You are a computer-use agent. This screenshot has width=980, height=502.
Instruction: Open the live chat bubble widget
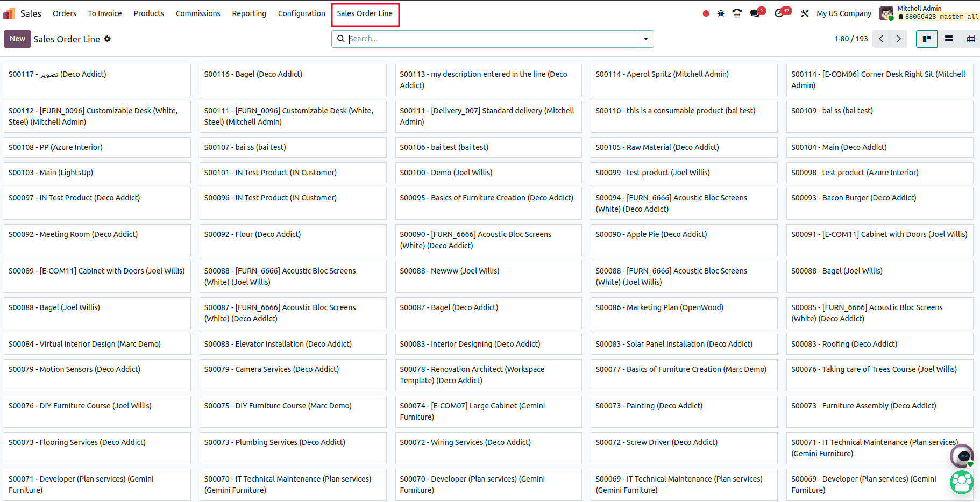pos(962,456)
